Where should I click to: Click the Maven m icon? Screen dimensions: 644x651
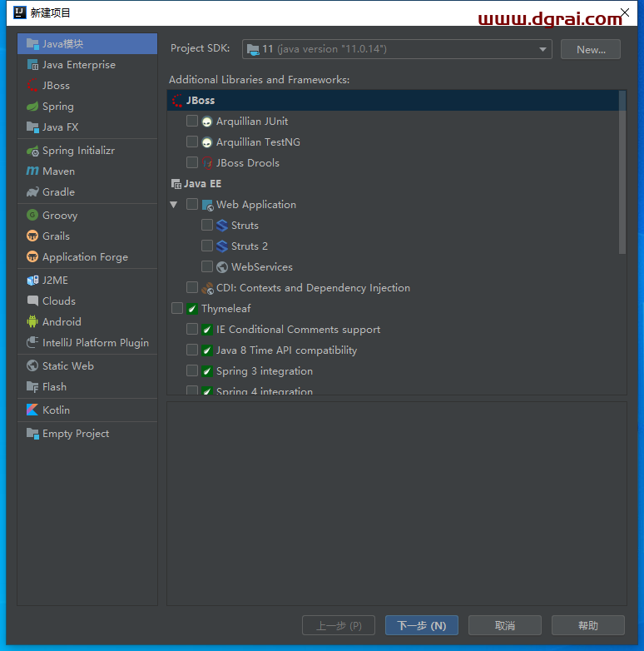click(x=32, y=171)
